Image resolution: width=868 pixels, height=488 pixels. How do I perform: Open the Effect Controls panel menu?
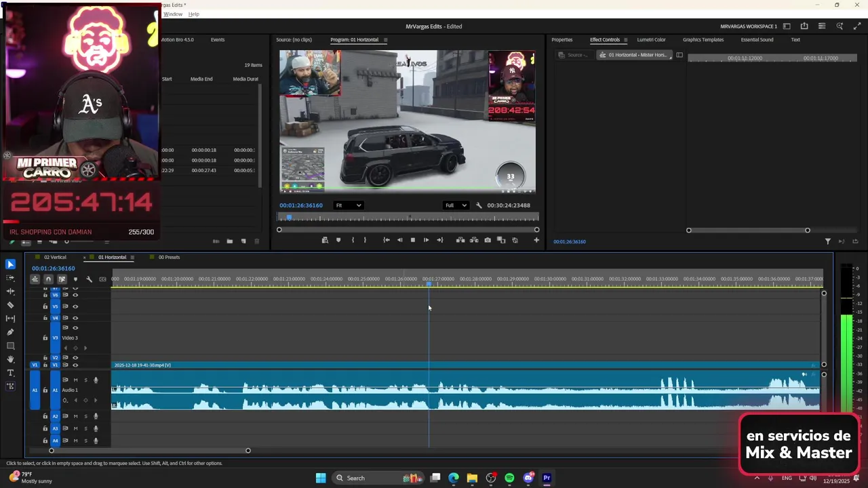click(x=627, y=40)
